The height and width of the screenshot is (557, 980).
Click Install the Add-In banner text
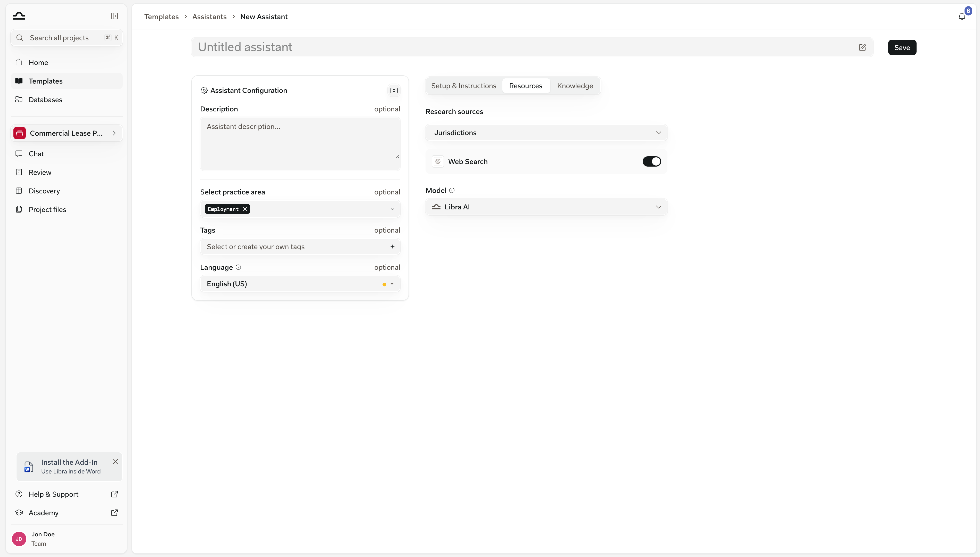(x=69, y=462)
